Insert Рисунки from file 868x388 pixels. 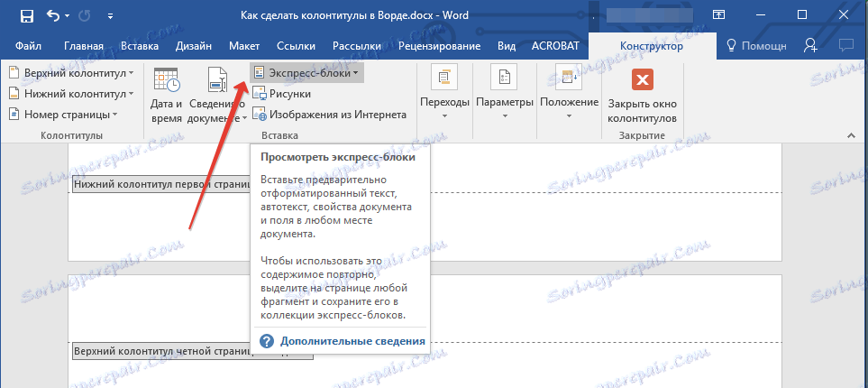click(x=282, y=94)
